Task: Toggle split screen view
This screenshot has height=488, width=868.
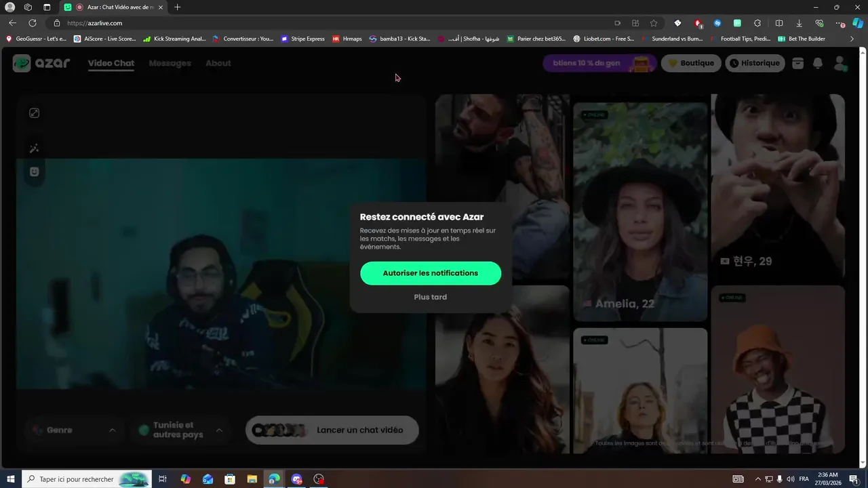Action: pyautogui.click(x=779, y=23)
